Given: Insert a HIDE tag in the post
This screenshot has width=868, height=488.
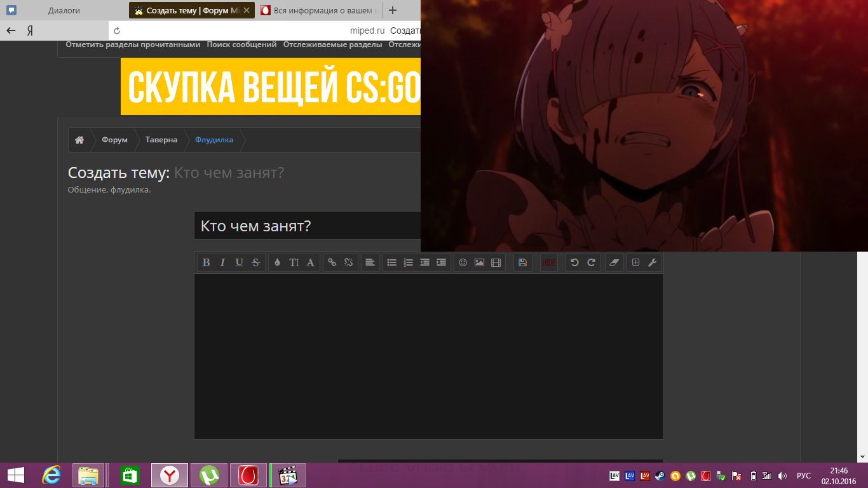Looking at the screenshot, I should pyautogui.click(x=549, y=262).
